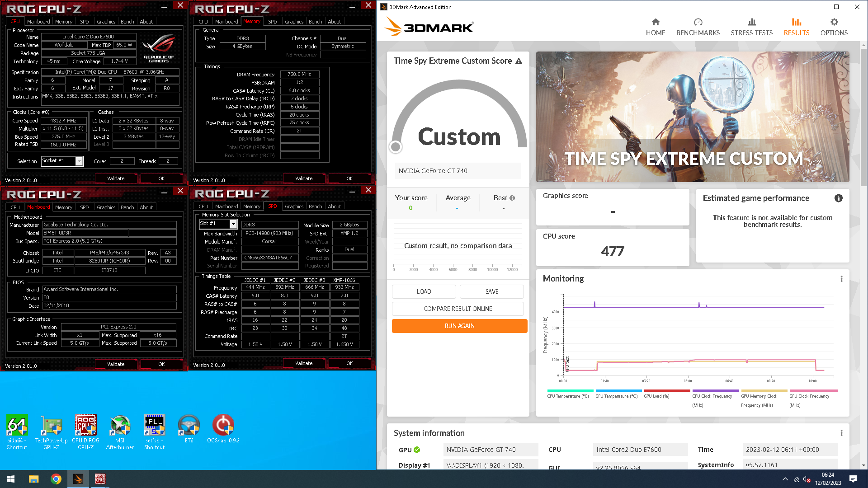
Task: Click the green GPU verified checkmark icon
Action: pos(416,450)
